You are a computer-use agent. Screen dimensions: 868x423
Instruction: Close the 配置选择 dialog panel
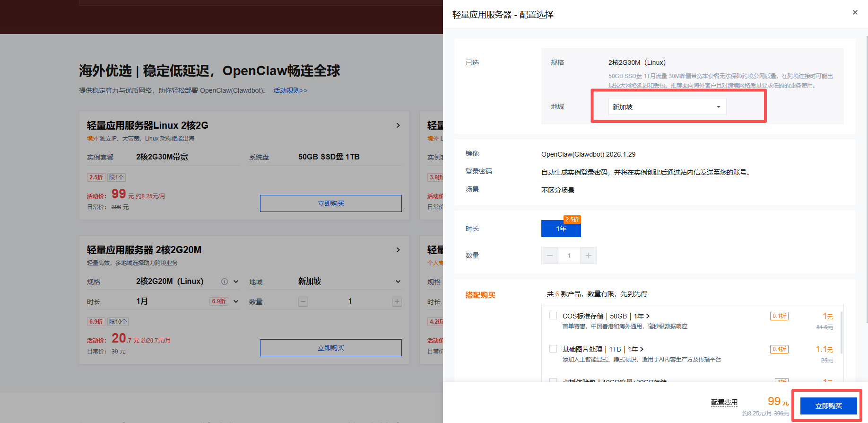[x=855, y=13]
